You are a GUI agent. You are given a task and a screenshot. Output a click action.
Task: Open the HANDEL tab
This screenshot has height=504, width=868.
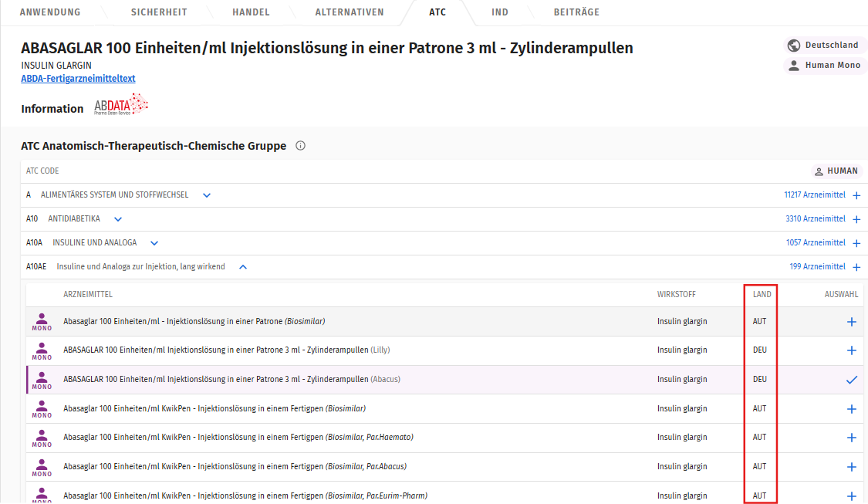(x=251, y=12)
